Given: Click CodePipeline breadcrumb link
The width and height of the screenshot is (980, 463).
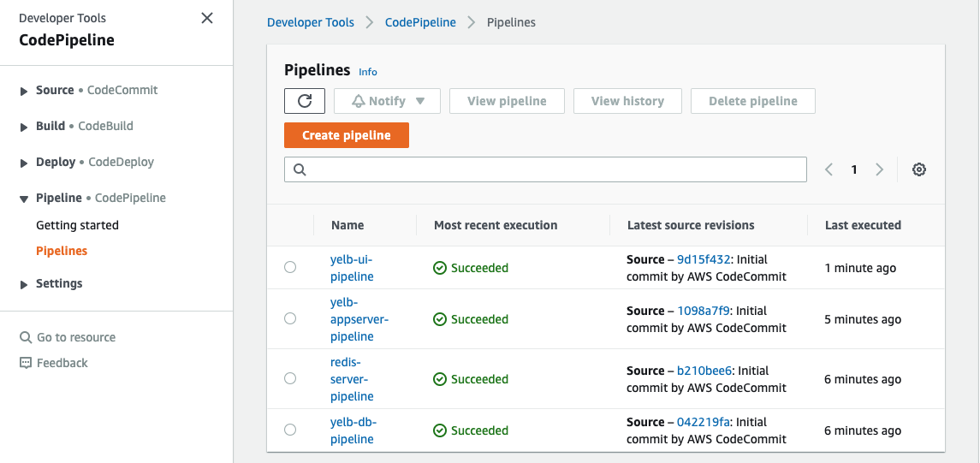Looking at the screenshot, I should [420, 22].
